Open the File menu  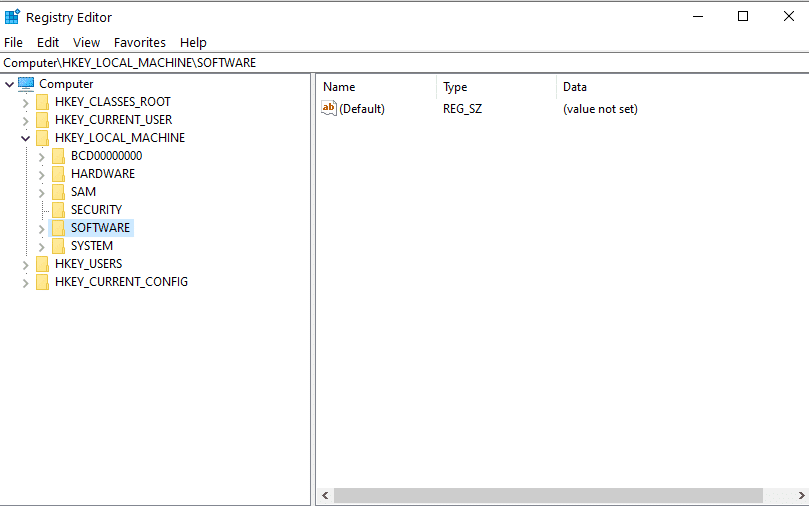(13, 42)
